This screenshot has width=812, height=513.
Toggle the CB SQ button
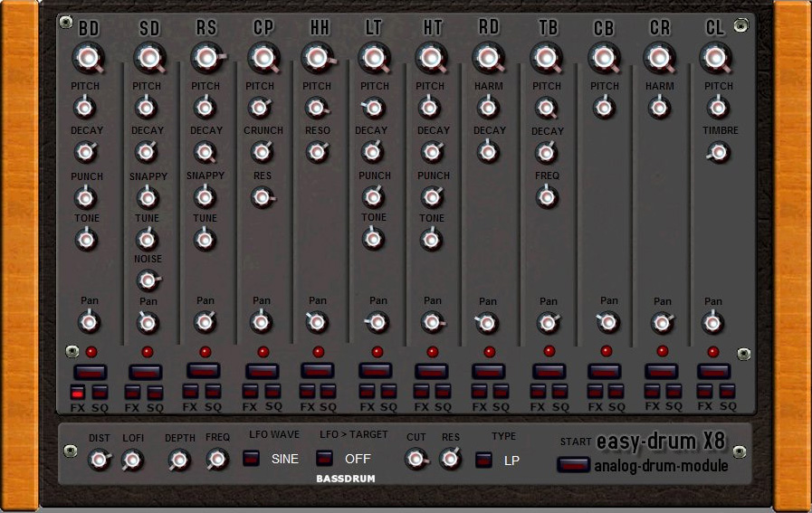pyautogui.click(x=616, y=392)
